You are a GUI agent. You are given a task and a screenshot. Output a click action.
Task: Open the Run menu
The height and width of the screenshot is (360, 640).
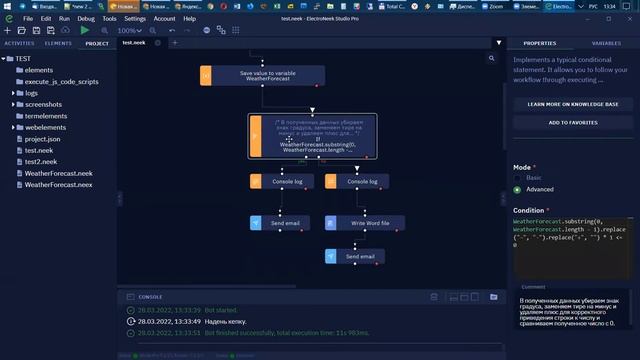click(64, 19)
